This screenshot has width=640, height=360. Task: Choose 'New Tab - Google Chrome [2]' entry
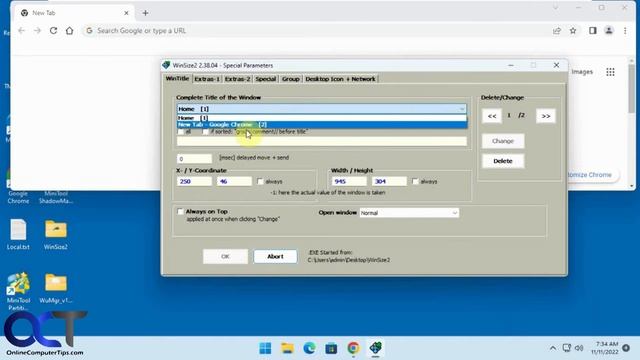[322, 124]
